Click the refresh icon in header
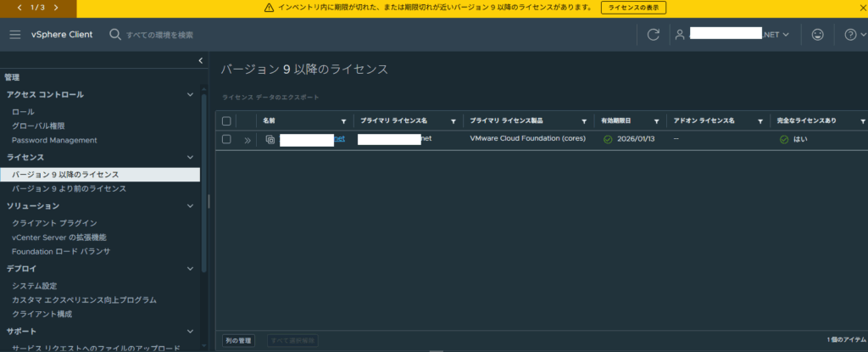 (x=653, y=35)
